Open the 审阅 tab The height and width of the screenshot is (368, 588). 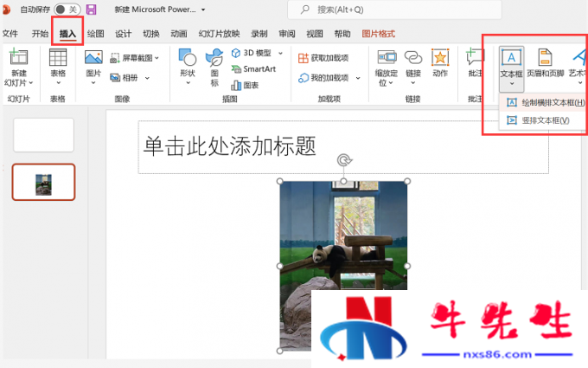click(x=287, y=34)
